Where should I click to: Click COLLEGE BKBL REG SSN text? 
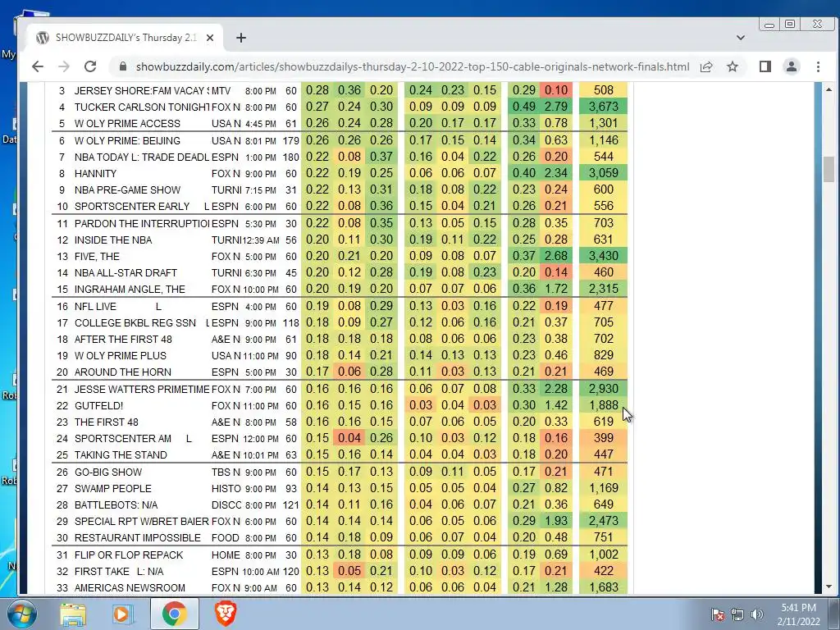pyautogui.click(x=135, y=323)
